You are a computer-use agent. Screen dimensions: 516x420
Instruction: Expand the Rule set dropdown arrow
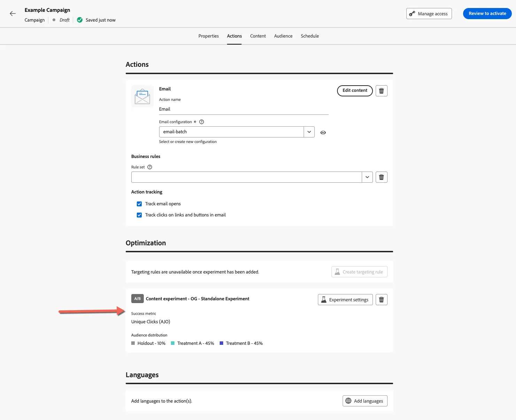(367, 177)
